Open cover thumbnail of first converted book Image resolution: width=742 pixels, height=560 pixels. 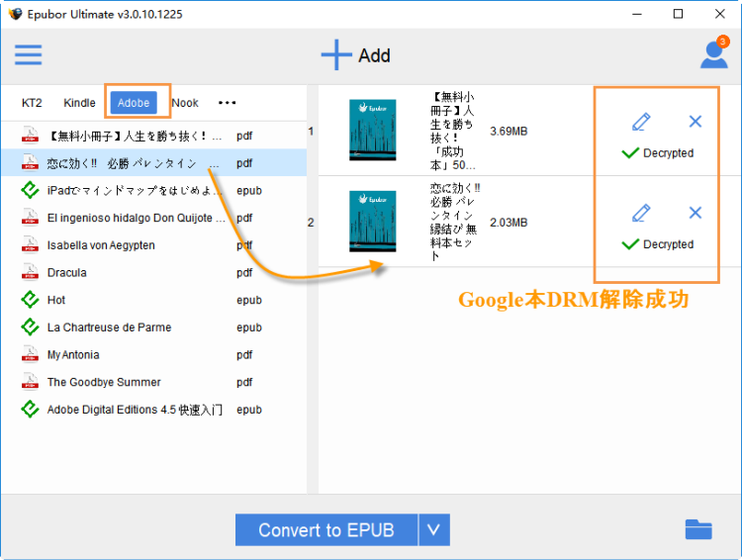click(x=372, y=130)
